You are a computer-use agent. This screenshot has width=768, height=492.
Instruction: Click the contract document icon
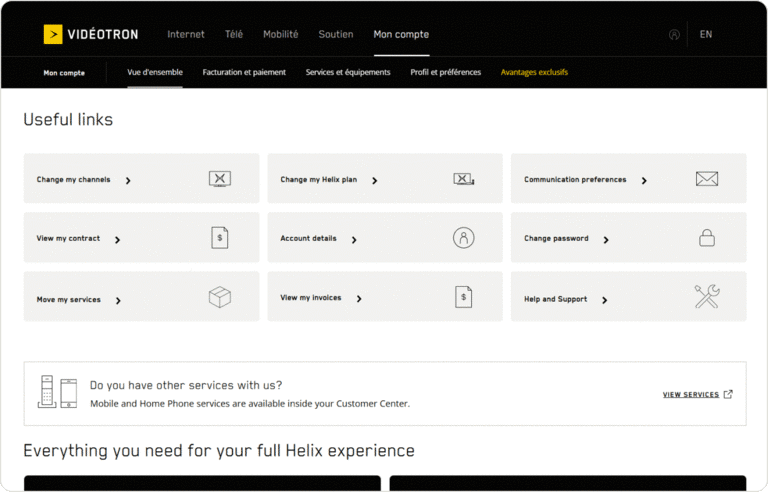coord(220,238)
